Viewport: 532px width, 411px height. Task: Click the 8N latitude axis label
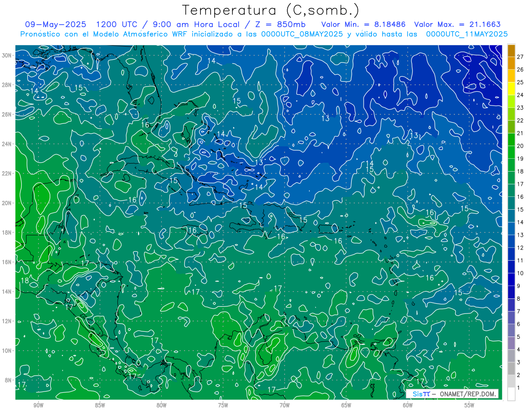point(8,380)
